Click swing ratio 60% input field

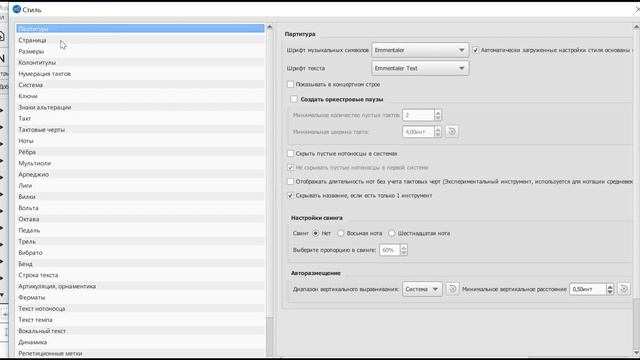click(390, 250)
